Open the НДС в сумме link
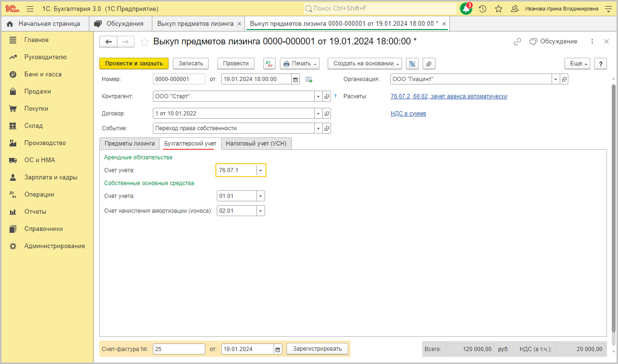618x364 pixels. [x=408, y=114]
